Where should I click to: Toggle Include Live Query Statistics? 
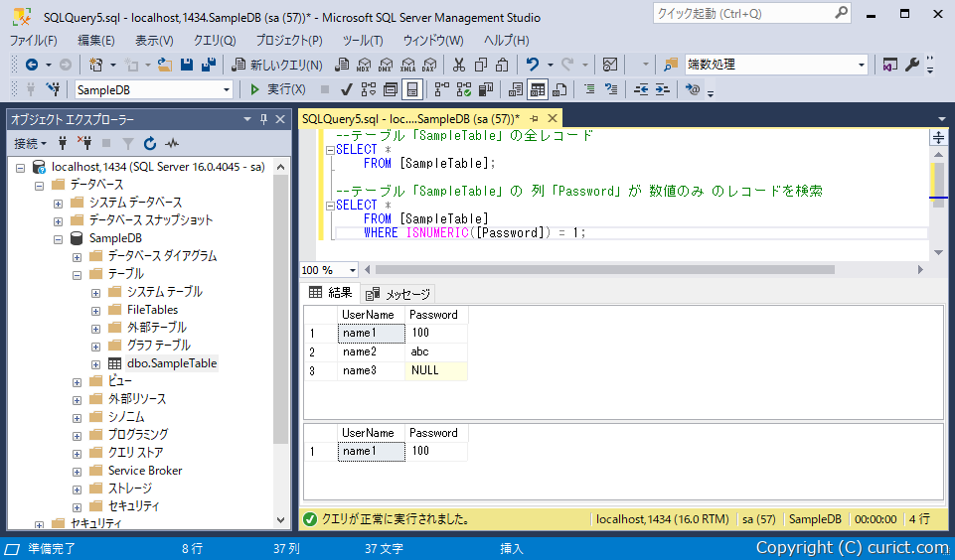(464, 90)
